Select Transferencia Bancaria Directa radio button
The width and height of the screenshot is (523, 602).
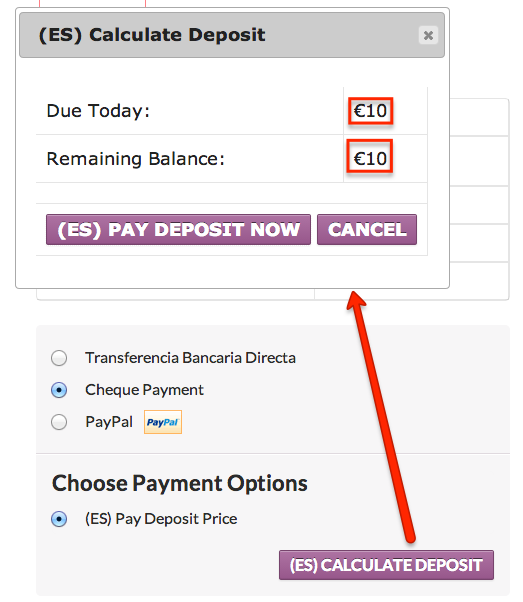coord(59,358)
